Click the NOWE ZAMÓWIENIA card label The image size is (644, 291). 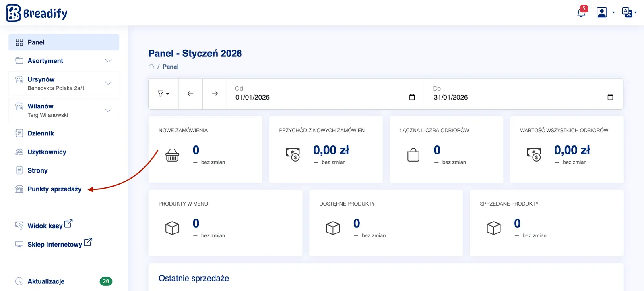183,130
